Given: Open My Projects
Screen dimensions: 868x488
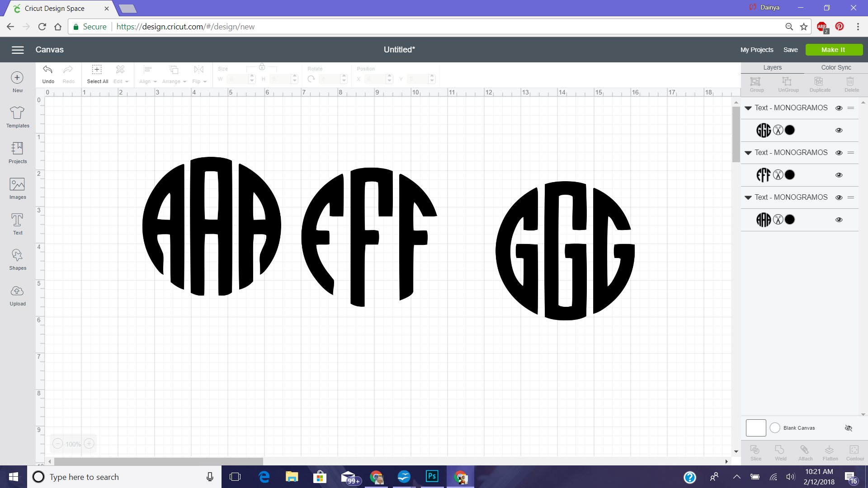Looking at the screenshot, I should [x=757, y=50].
